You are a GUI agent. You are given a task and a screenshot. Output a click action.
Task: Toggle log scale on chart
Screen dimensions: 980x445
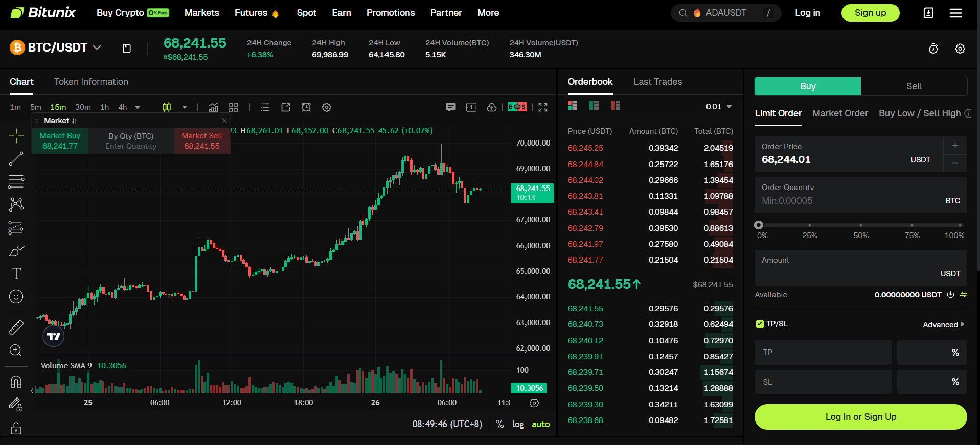click(x=518, y=424)
